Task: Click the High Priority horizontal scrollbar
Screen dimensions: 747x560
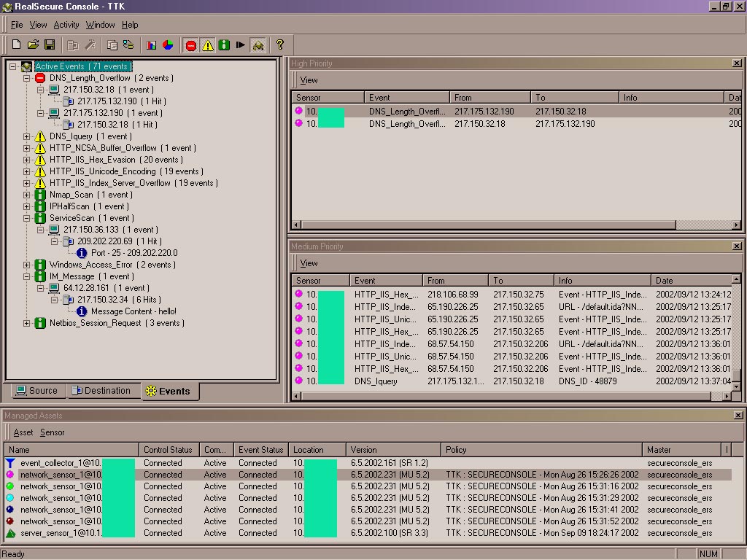Action: [x=517, y=225]
